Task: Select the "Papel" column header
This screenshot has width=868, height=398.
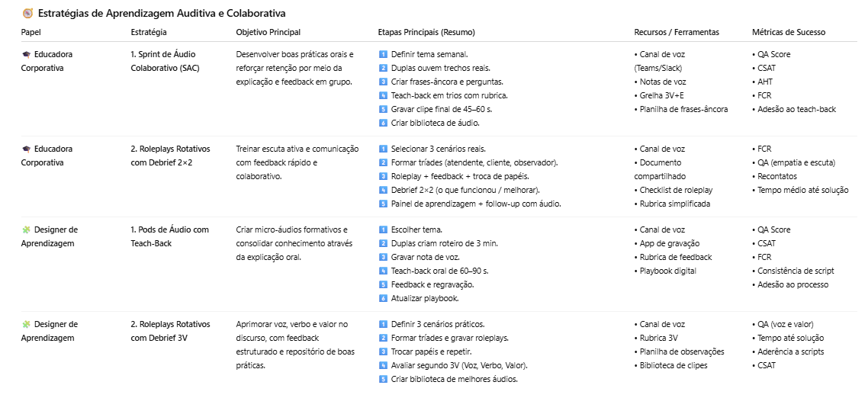Action: tap(31, 33)
